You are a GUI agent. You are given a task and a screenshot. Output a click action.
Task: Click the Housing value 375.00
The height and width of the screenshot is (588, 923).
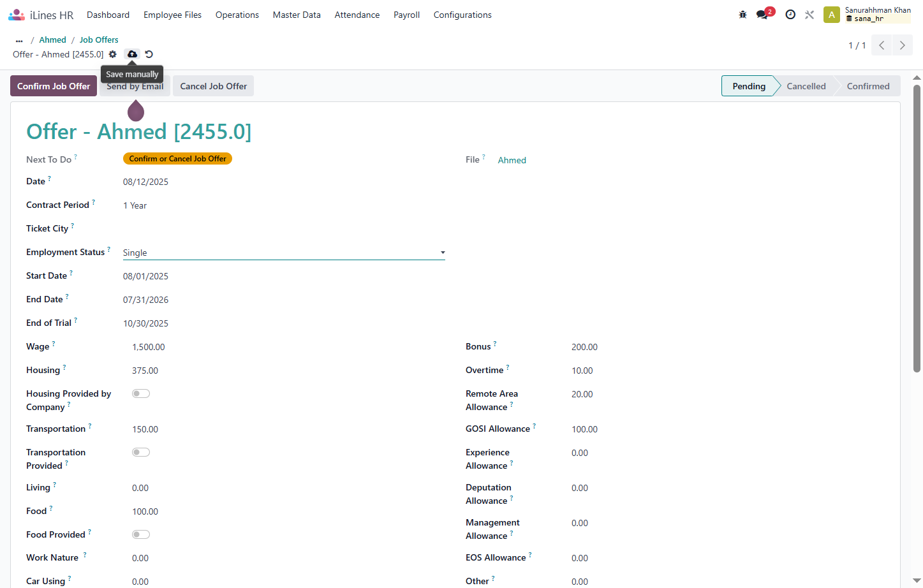tap(145, 371)
